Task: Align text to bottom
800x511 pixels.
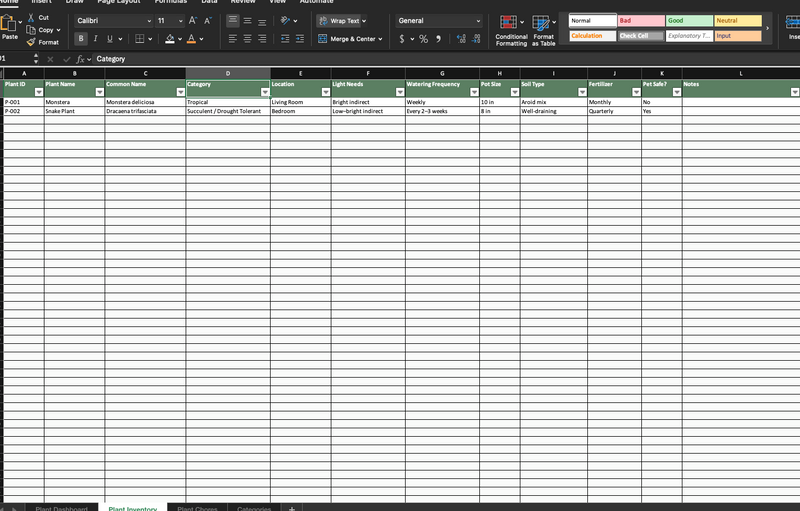Action: [262, 21]
